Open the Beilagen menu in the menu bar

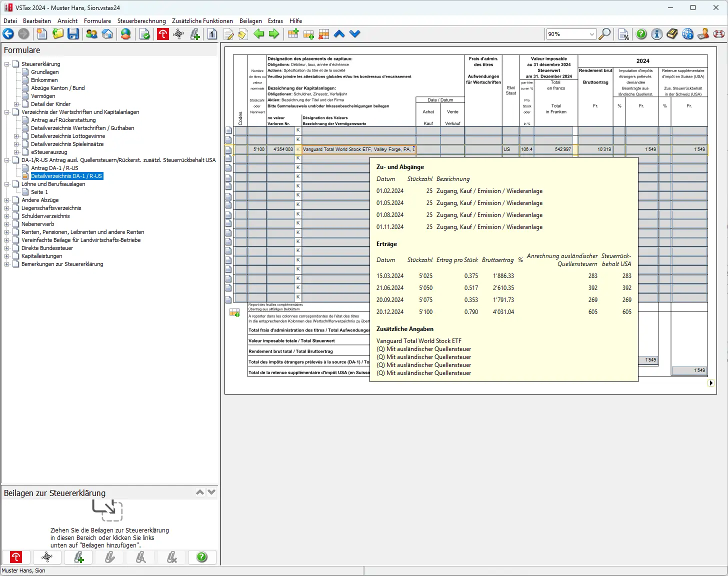point(250,21)
